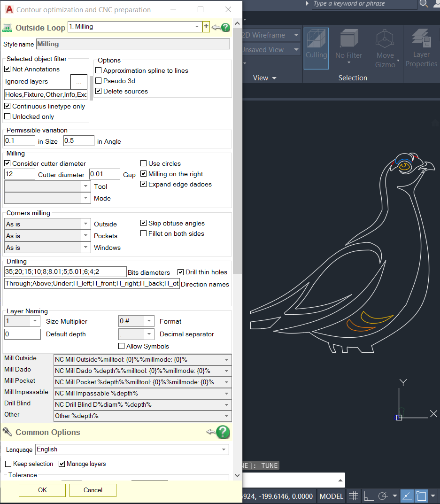Toggle the highlighted object snap tracking icon
Viewport: 440px width, 504px height.
(x=407, y=496)
